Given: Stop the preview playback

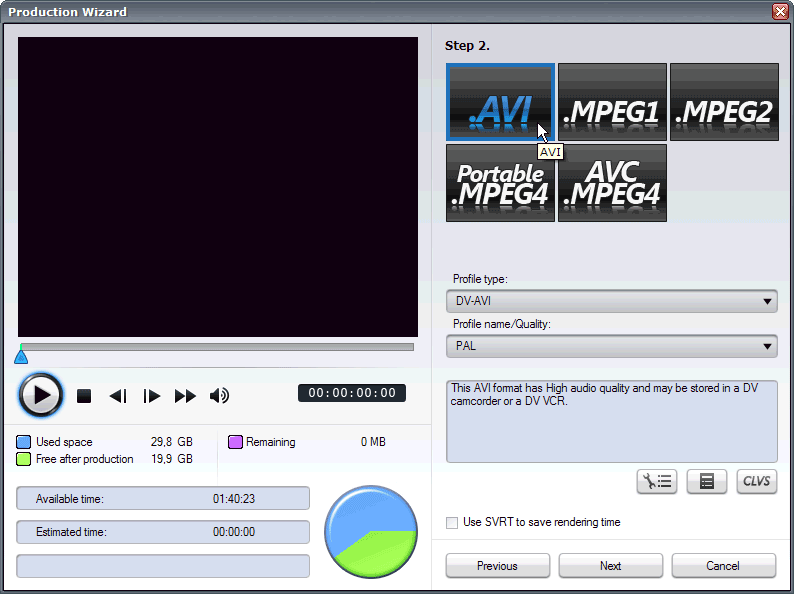Looking at the screenshot, I should pos(84,395).
